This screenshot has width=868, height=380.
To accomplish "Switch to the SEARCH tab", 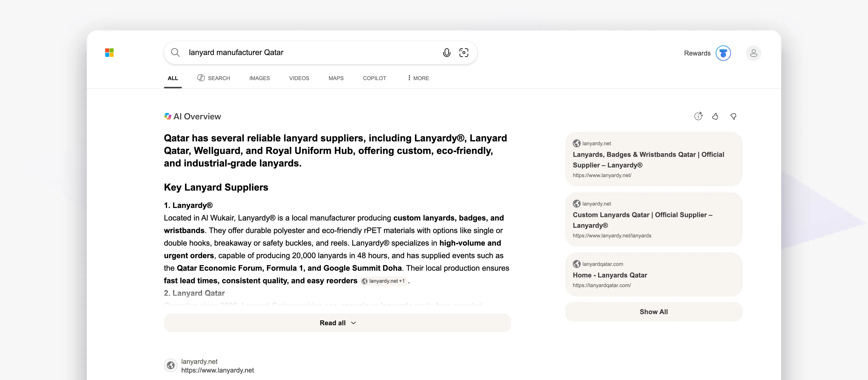I will tap(214, 78).
